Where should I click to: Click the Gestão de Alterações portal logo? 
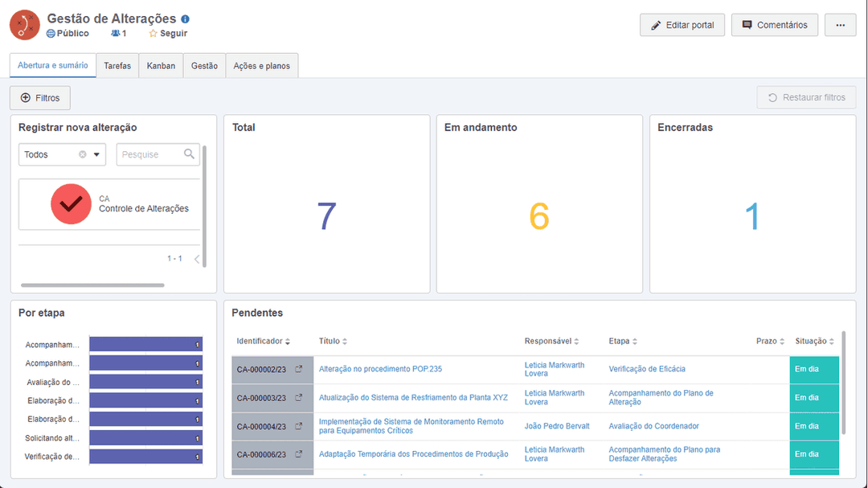(25, 25)
